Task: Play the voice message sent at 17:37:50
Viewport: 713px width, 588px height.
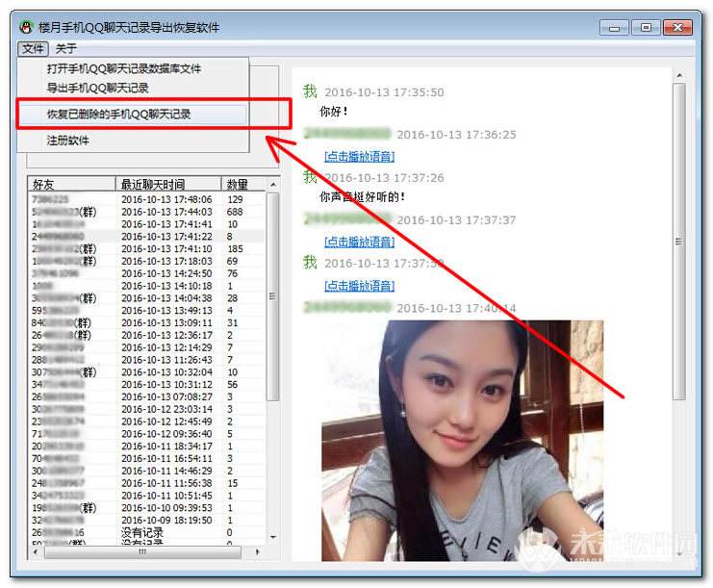Action: click(359, 286)
